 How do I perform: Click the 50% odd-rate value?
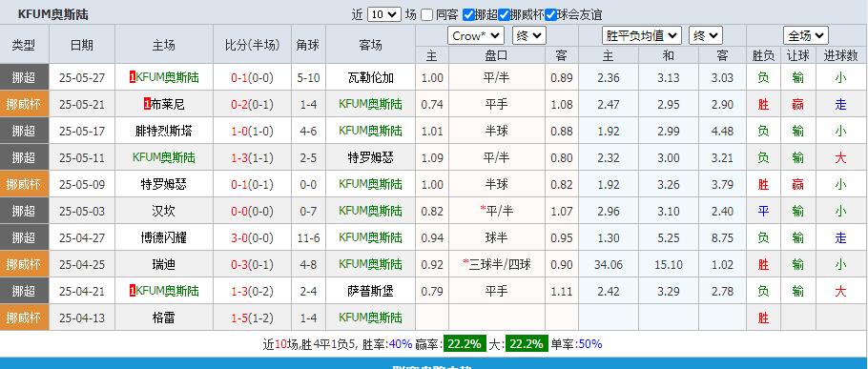pos(589,344)
